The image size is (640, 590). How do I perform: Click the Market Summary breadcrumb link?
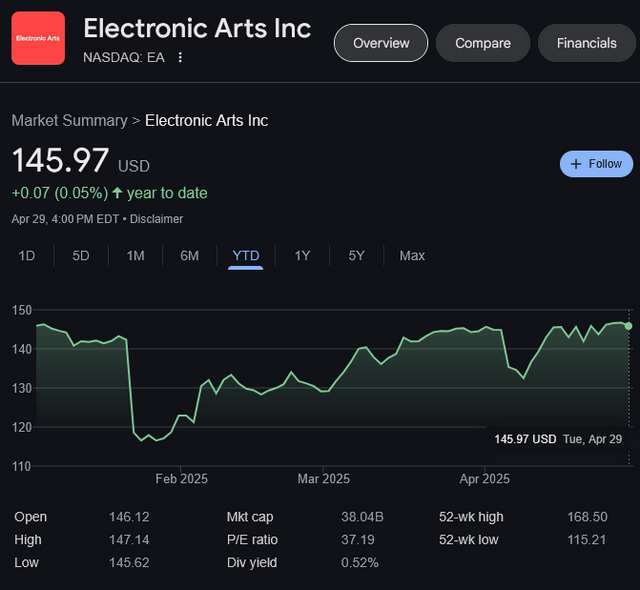pos(69,121)
